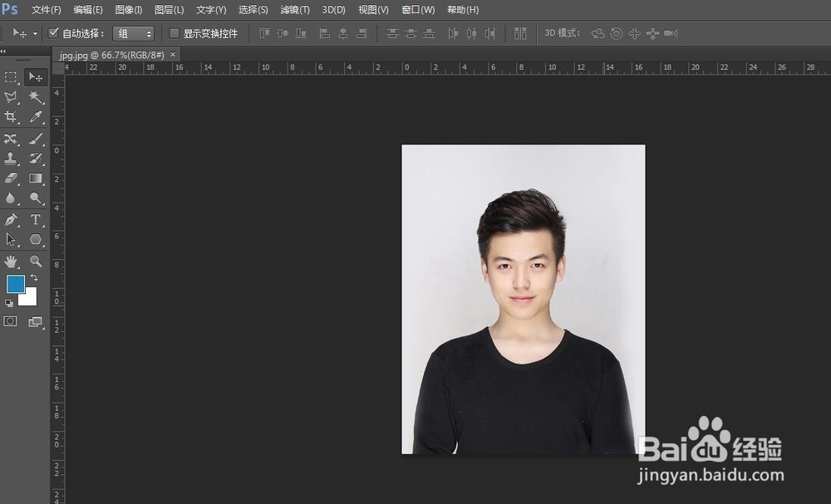Click the Auto-Align Layers button
Image resolution: width=831 pixels, height=504 pixels.
tap(520, 33)
